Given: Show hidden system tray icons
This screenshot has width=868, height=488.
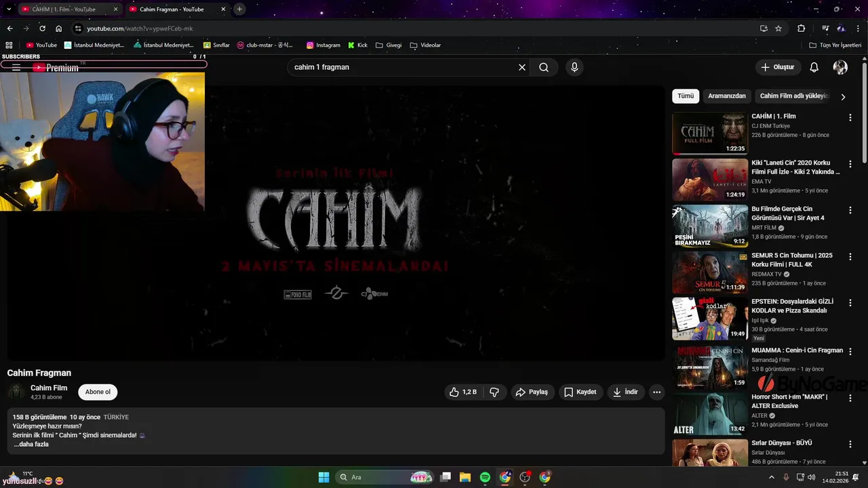Looking at the screenshot, I should click(x=772, y=477).
